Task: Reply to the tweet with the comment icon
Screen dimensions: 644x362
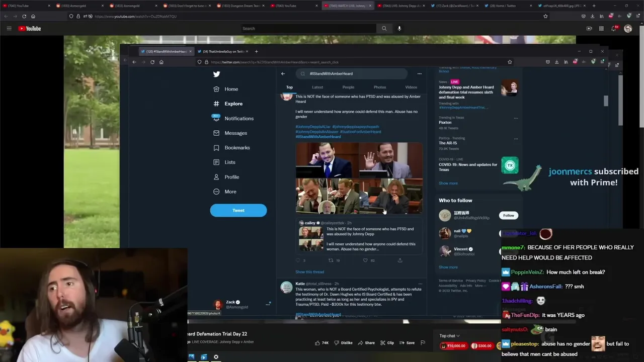Action: (299, 260)
